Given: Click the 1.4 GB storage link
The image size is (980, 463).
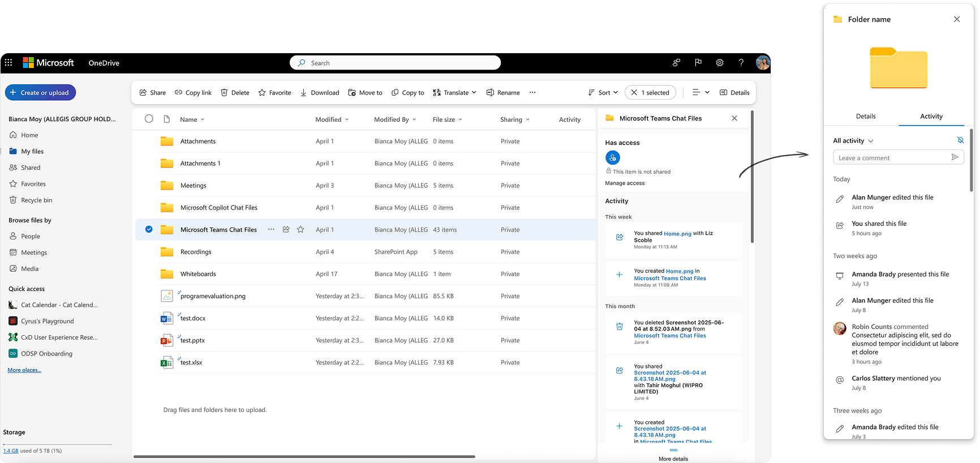Looking at the screenshot, I should [x=11, y=451].
